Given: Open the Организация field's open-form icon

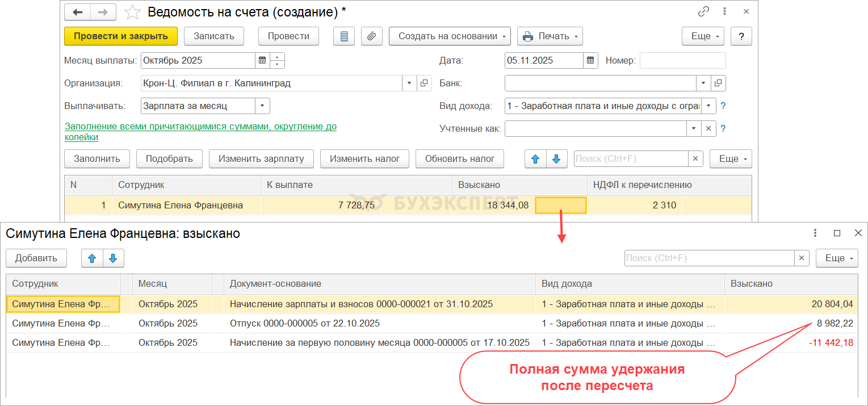Looking at the screenshot, I should click(424, 83).
